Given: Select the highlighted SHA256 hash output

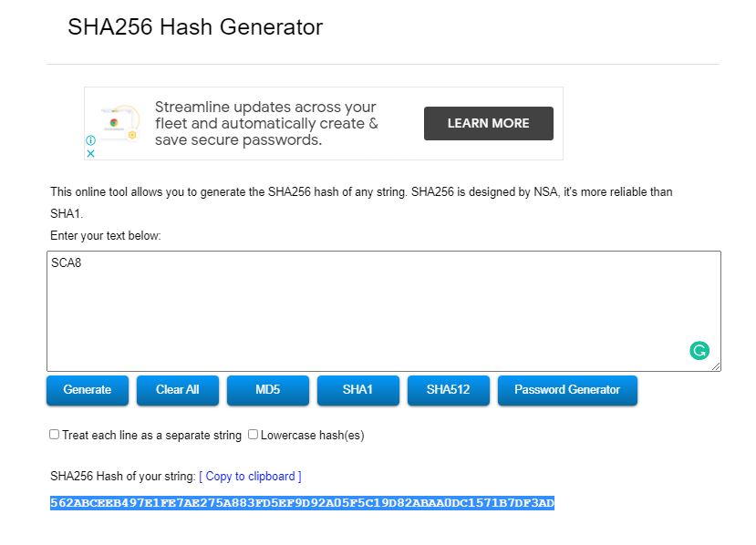Looking at the screenshot, I should point(302,502).
